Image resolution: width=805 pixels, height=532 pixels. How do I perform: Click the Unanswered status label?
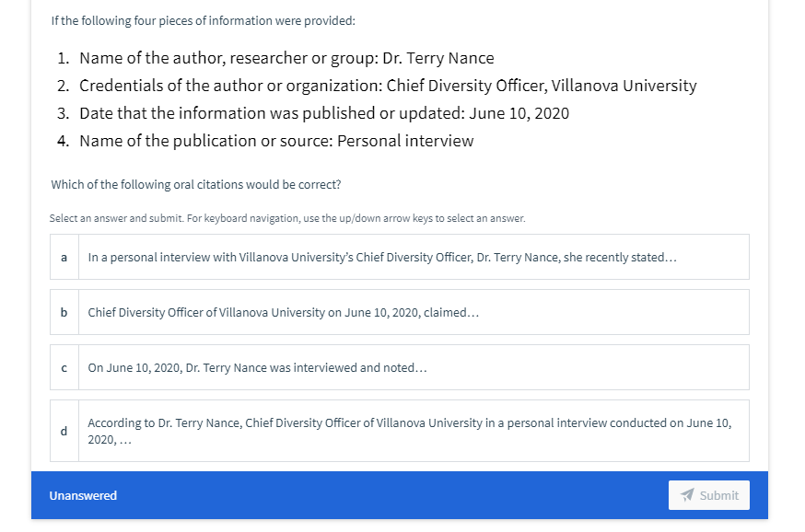[83, 495]
